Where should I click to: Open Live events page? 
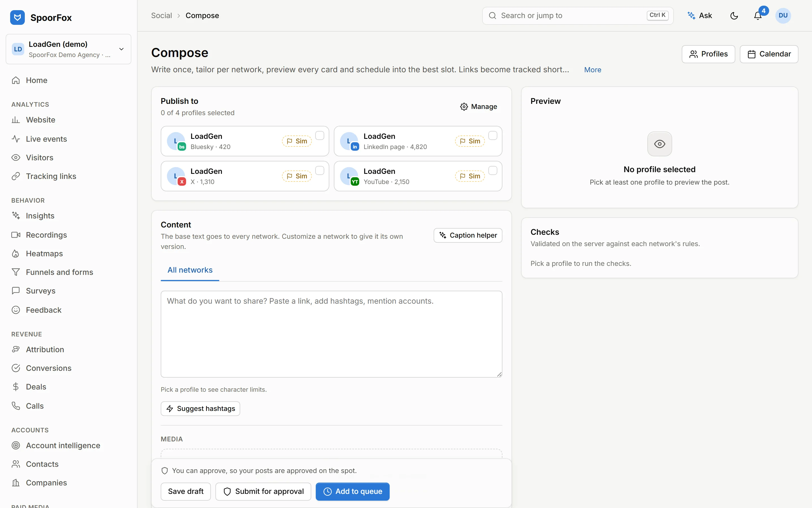[x=69, y=139]
